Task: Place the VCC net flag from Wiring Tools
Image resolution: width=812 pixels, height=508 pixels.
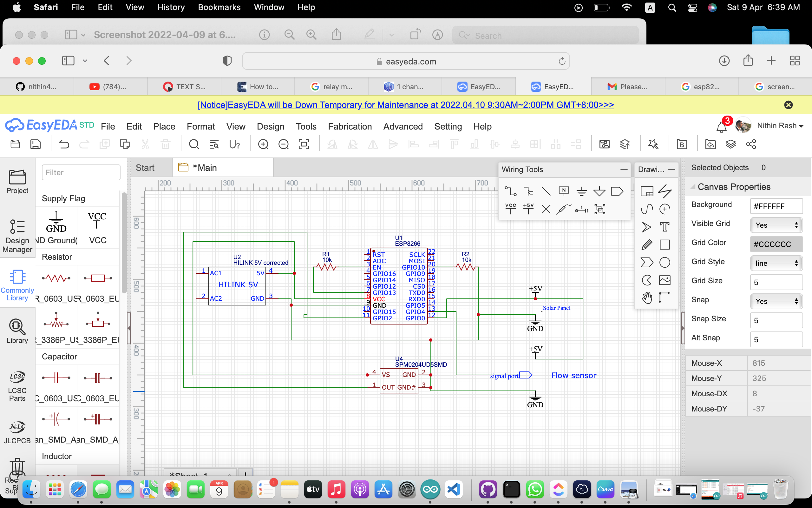Action: (x=510, y=209)
